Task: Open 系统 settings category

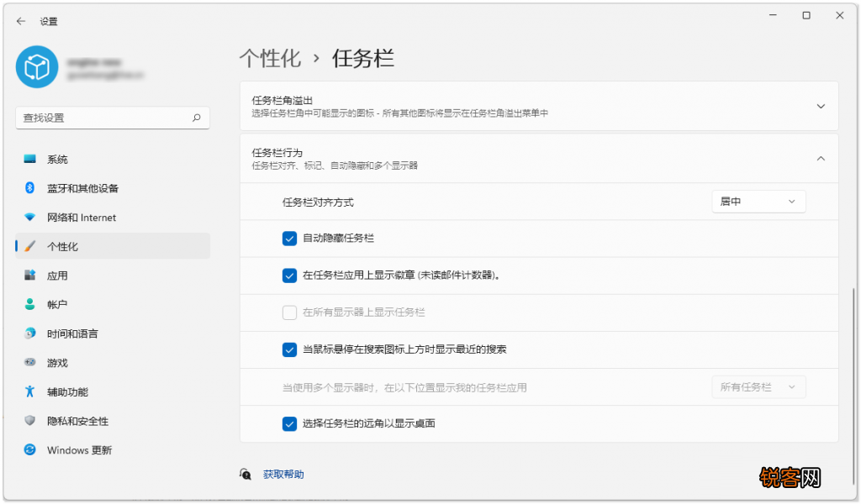Action: point(113,159)
